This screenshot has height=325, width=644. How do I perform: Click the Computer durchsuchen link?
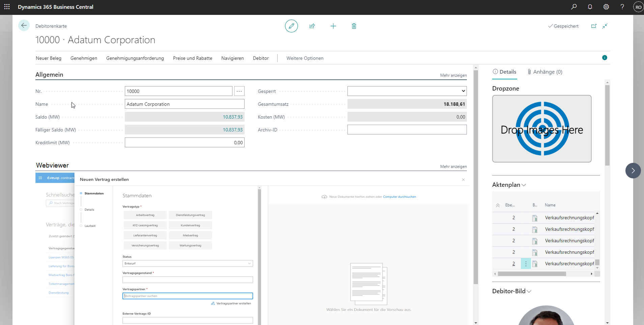pos(399,197)
